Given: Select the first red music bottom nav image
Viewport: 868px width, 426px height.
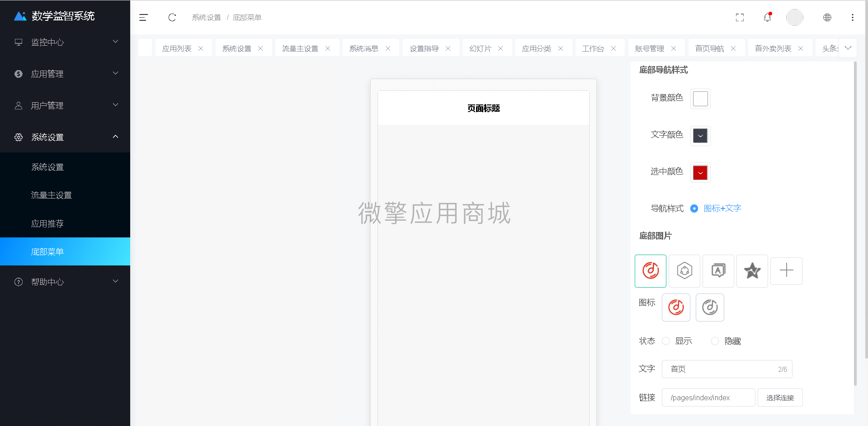Looking at the screenshot, I should tap(651, 271).
